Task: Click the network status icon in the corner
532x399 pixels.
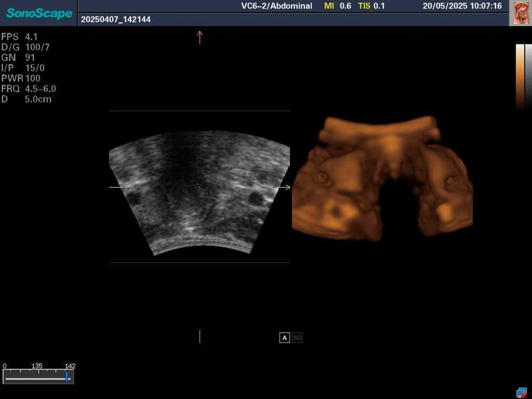Action: pos(522,393)
